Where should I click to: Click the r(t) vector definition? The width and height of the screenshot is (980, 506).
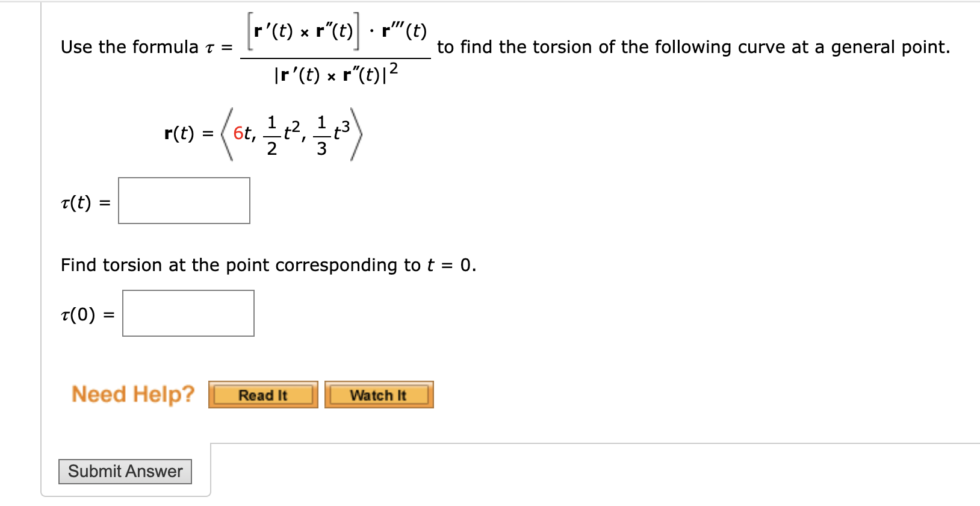click(259, 134)
